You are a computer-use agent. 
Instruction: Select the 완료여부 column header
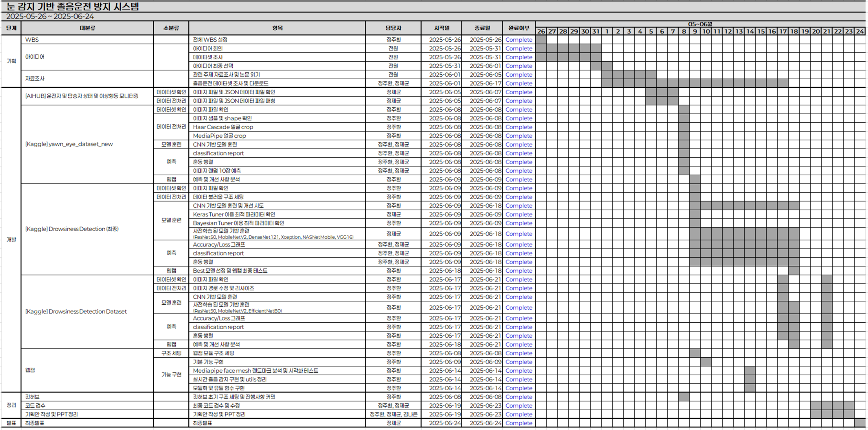518,28
